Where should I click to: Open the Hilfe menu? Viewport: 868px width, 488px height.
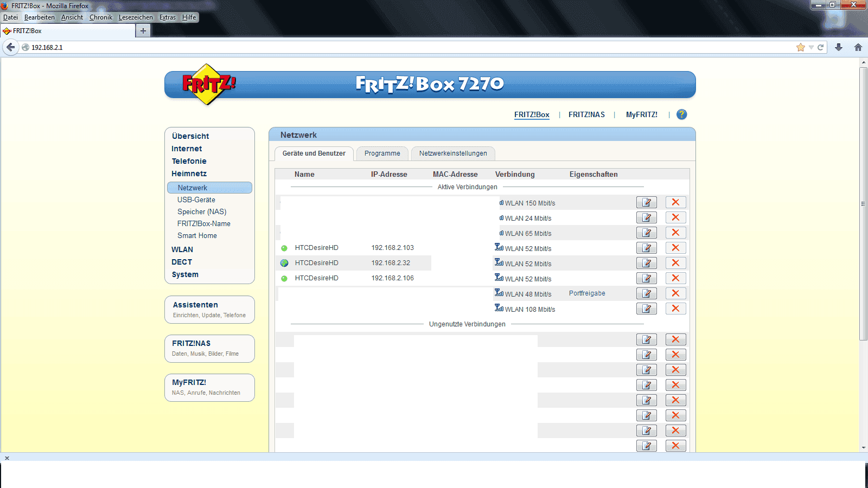coord(189,17)
